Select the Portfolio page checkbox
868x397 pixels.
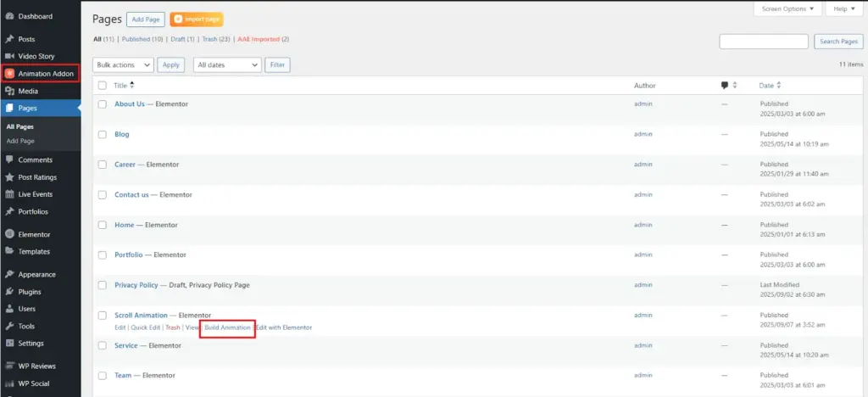(103, 254)
